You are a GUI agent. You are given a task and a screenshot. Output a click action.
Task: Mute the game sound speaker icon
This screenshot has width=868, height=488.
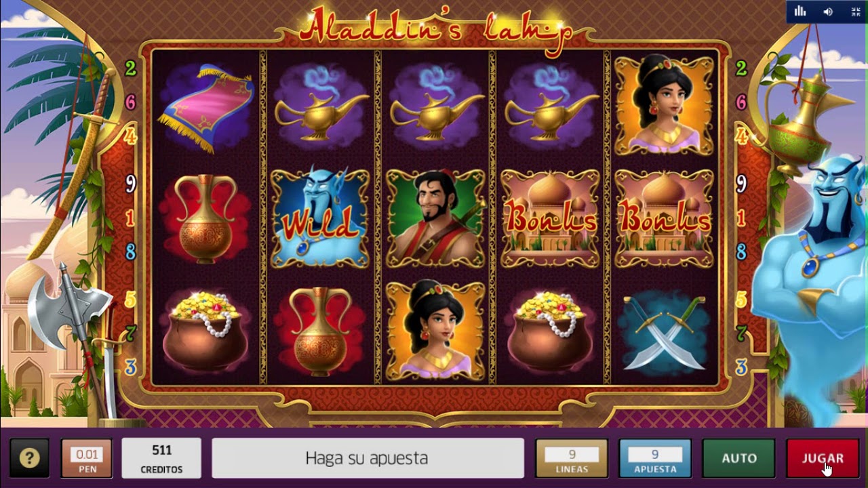coord(828,11)
